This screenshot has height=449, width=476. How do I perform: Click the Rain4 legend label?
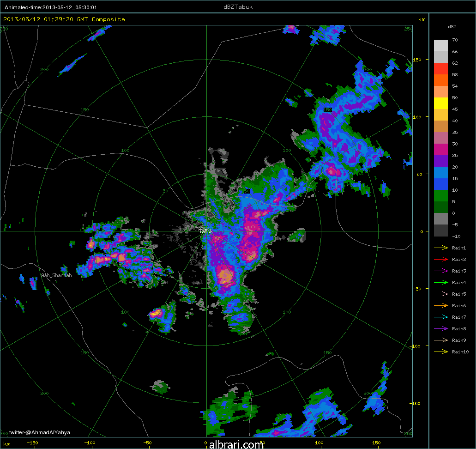coord(459,283)
